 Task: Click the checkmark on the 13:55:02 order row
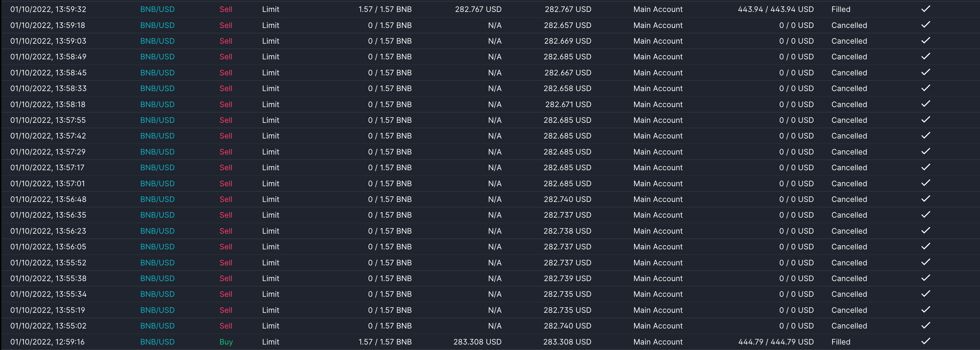tap(926, 325)
